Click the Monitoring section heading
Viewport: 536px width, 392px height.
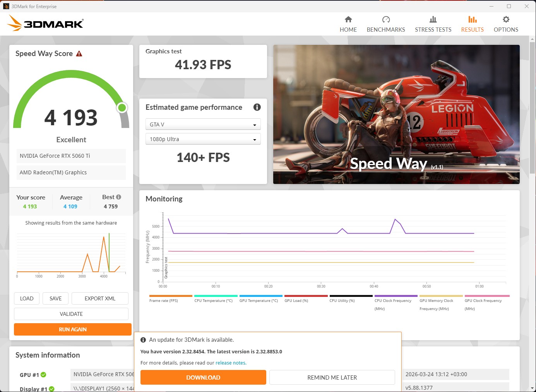point(164,199)
